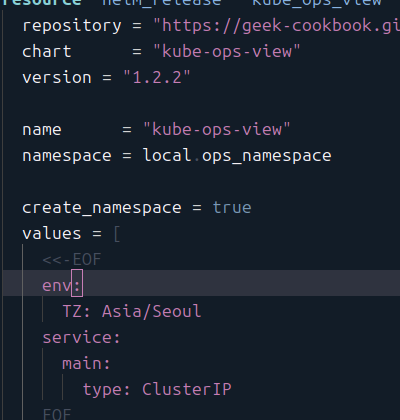Screen dimensions: 400x420
Task: Click the version string "1.2.2"
Action: (x=157, y=78)
